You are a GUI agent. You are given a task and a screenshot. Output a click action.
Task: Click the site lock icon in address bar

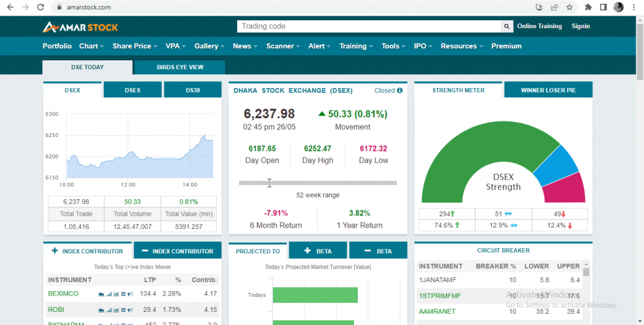pyautogui.click(x=60, y=7)
